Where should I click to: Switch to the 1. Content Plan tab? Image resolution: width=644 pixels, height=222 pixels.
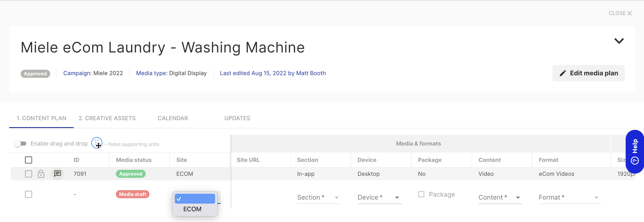[41, 118]
